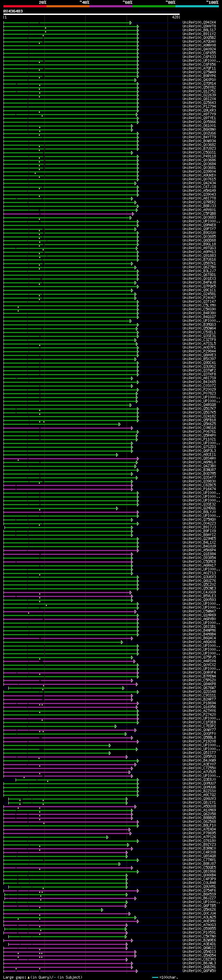Select the UniRef100_Q5FB18 label

point(199,420)
